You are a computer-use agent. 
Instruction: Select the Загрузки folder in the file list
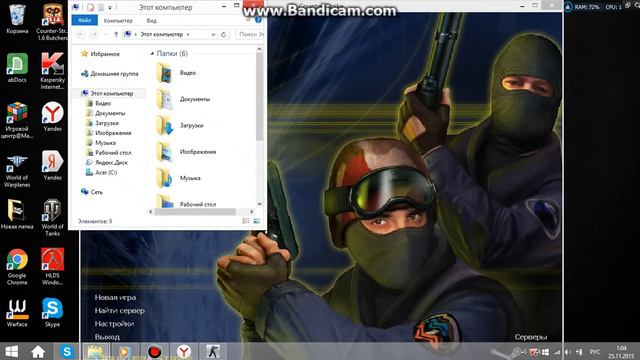coord(180,126)
